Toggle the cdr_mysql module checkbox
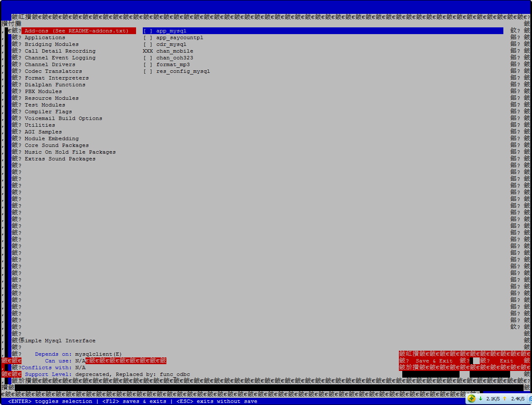This screenshot has width=532, height=405. tap(148, 44)
